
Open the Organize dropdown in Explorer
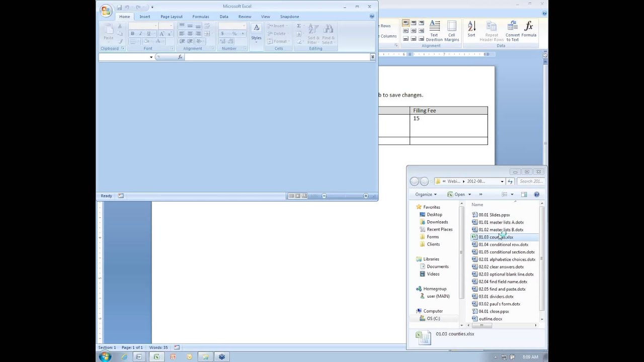click(x=426, y=195)
